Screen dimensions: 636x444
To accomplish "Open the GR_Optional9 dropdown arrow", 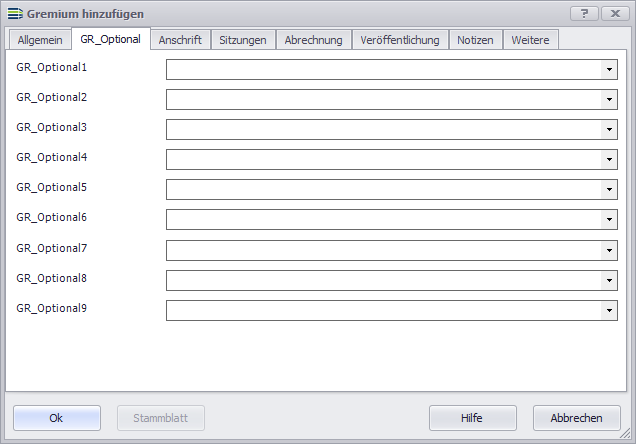I will tap(608, 310).
